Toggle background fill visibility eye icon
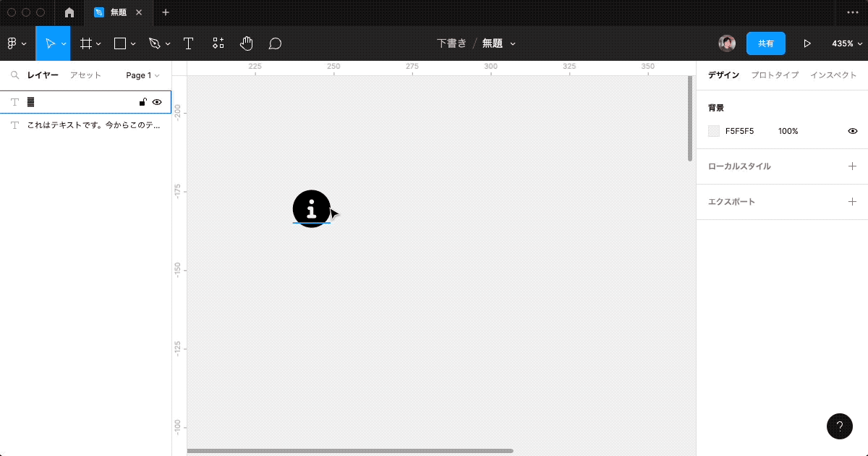Image resolution: width=868 pixels, height=456 pixels. 852,130
